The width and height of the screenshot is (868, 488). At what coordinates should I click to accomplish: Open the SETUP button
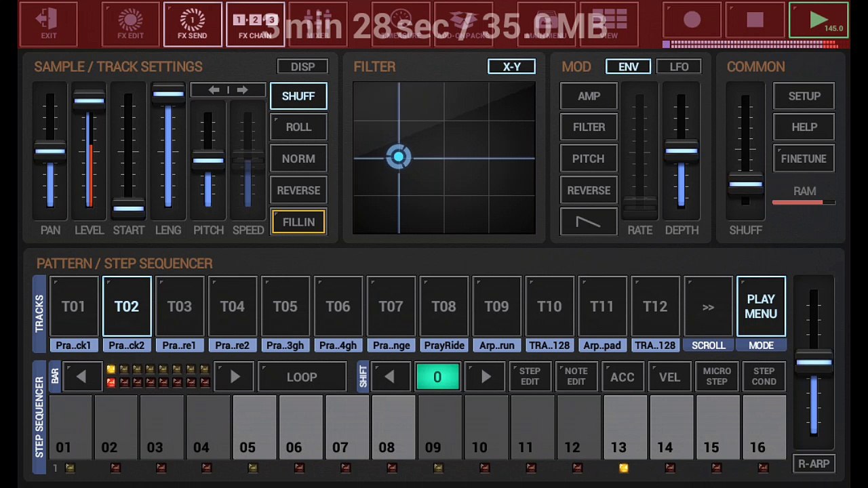coord(804,96)
